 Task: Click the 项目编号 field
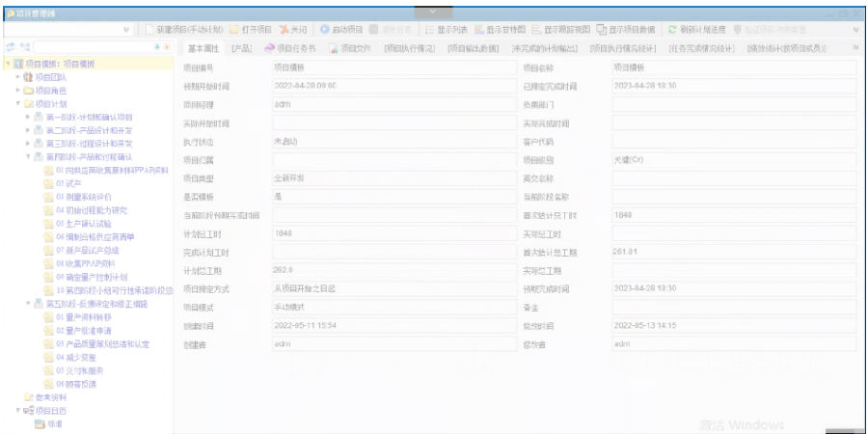(394, 68)
